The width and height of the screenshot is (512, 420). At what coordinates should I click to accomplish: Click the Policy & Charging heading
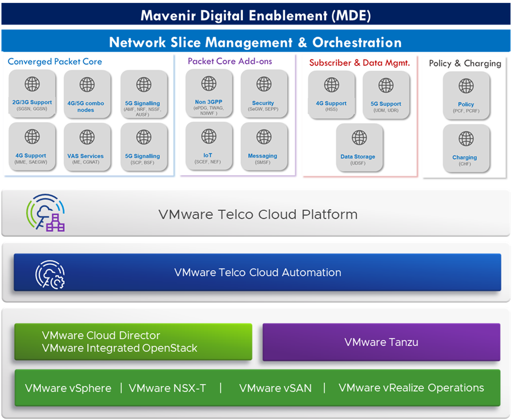pyautogui.click(x=465, y=63)
